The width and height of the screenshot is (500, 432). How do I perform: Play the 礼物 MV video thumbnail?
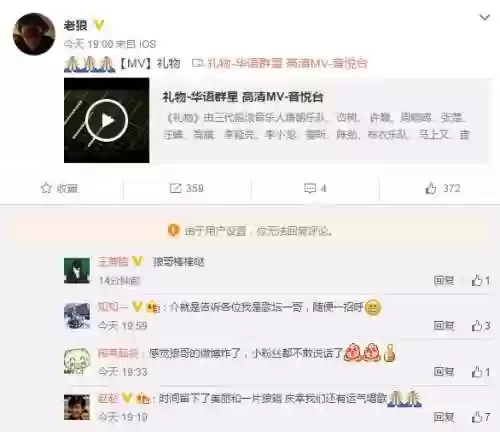click(x=107, y=120)
